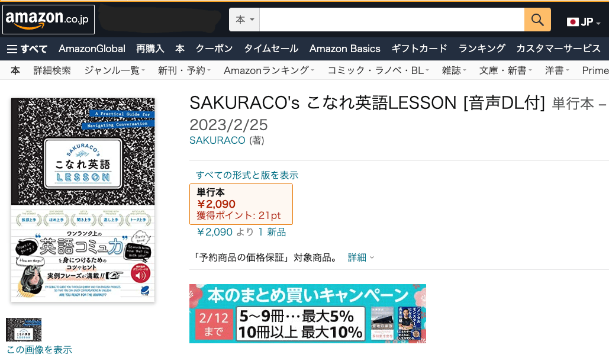Image resolution: width=609 pixels, height=364 pixels.
Task: Select 本 in the main navigation bar
Action: tap(179, 49)
